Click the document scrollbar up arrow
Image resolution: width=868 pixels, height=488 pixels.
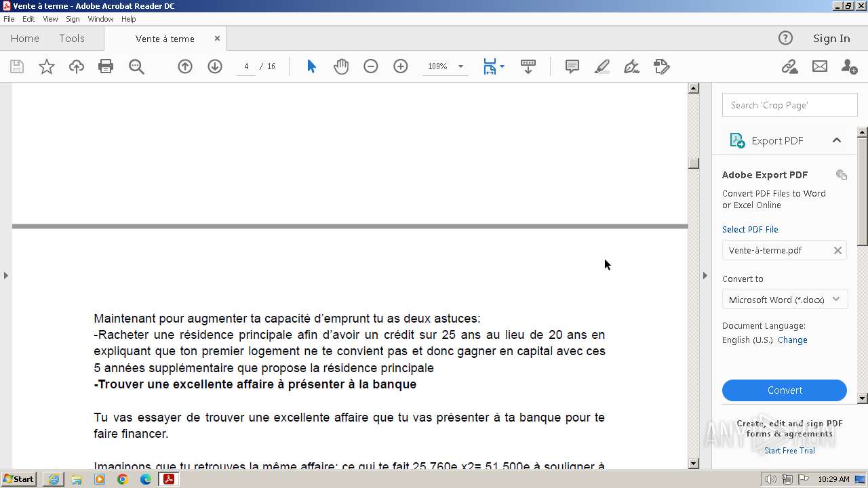693,88
